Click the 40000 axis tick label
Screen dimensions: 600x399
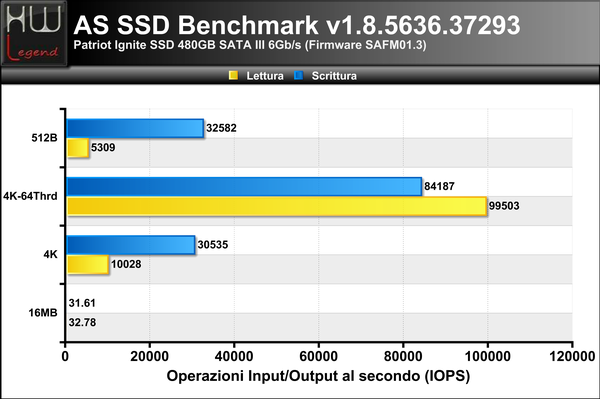(x=234, y=357)
